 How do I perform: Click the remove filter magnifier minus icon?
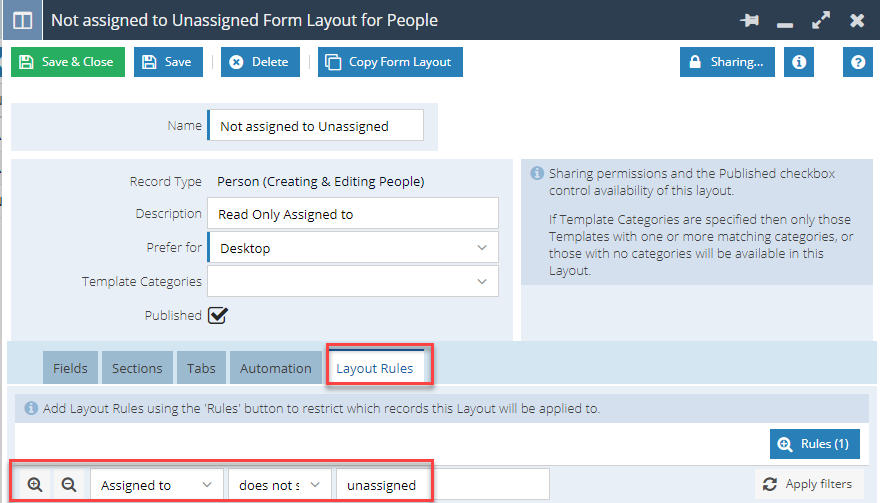pos(69,484)
